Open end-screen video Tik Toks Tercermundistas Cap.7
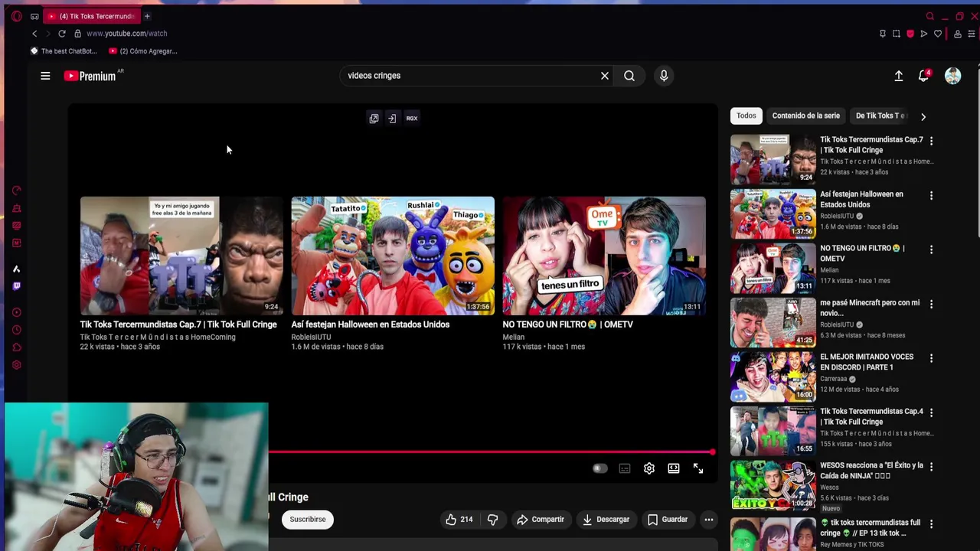Viewport: 980px width, 551px height. (181, 256)
